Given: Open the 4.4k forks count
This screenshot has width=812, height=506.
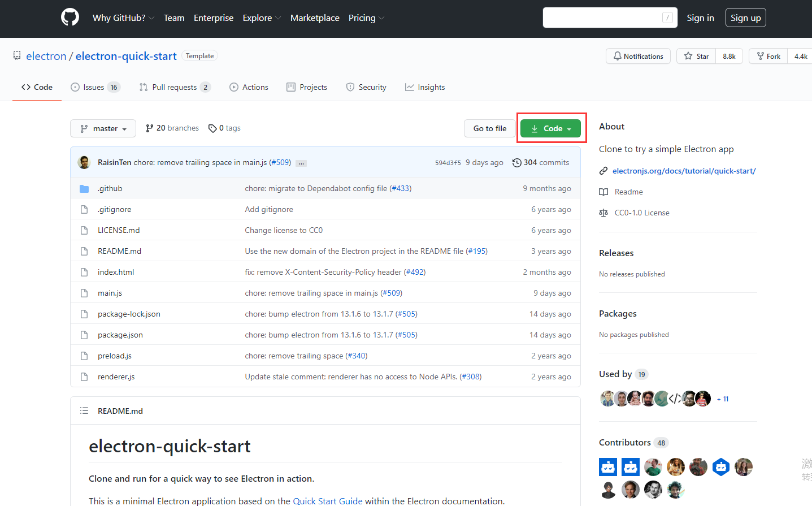Looking at the screenshot, I should [800, 56].
